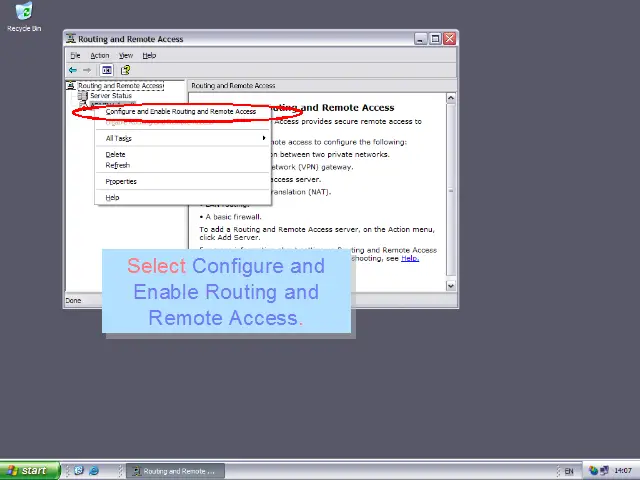Click Internet Explorer quick launch icon
Viewport: 640px width, 480px height.
point(94,471)
